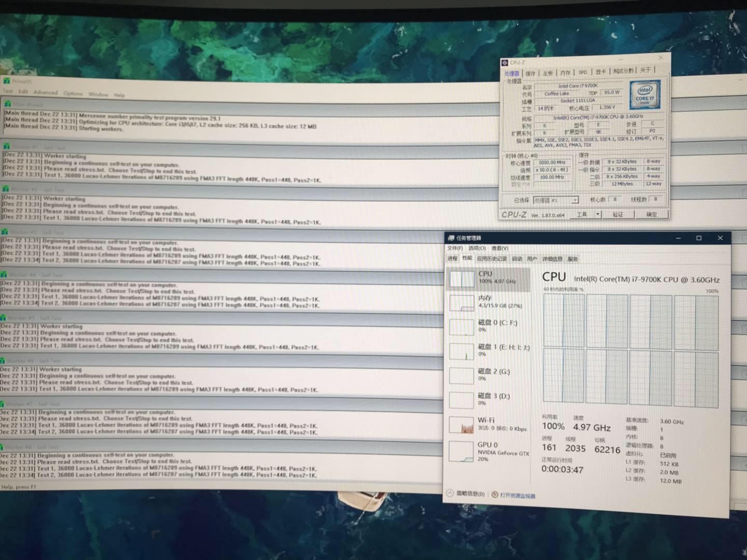Open the Test menu in Prime95

(8, 91)
